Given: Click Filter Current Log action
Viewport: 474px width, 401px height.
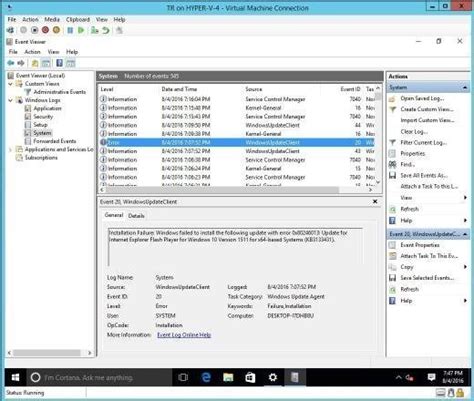Looking at the screenshot, I should (423, 143).
